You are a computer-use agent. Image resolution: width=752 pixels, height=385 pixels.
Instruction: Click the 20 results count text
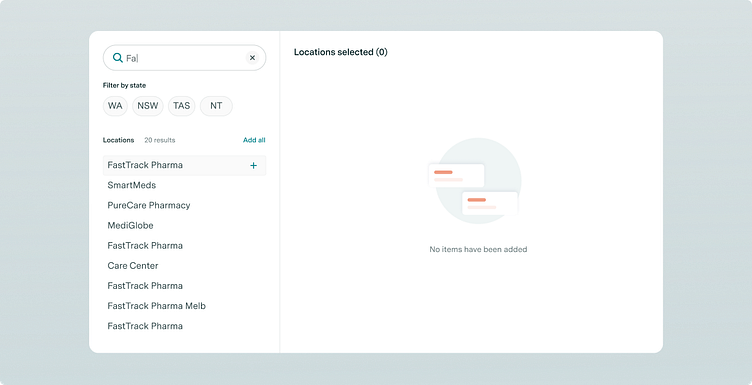pyautogui.click(x=160, y=140)
